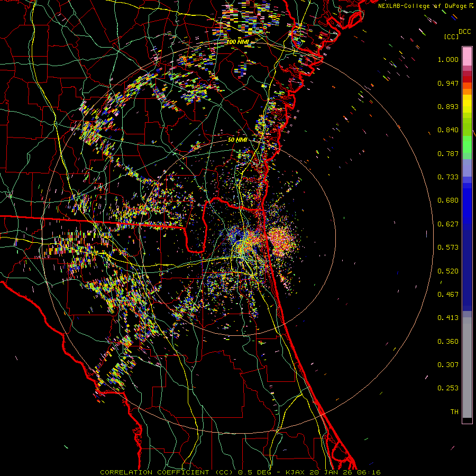Click the 50 NMI range ring label
Image resolution: width=476 pixels, height=476 pixels.
pyautogui.click(x=237, y=140)
